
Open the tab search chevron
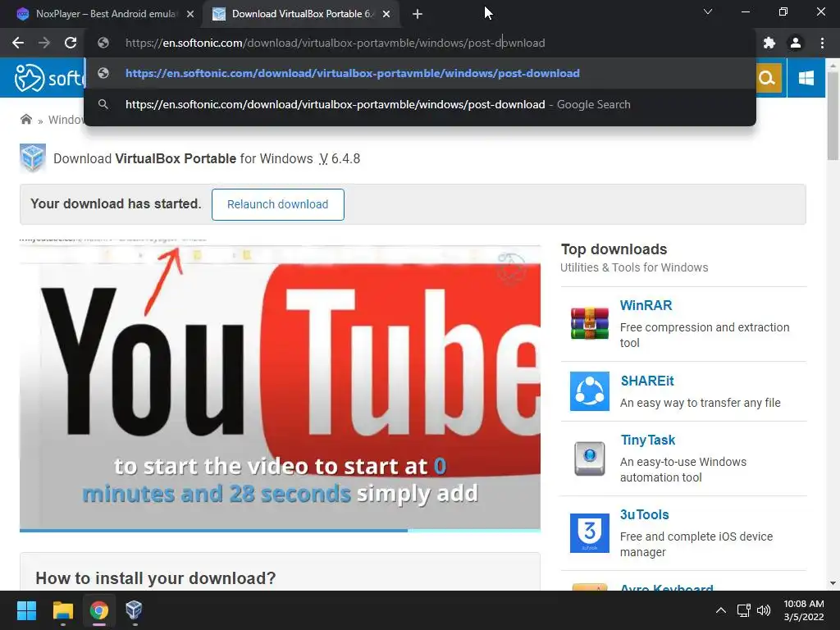(x=708, y=11)
